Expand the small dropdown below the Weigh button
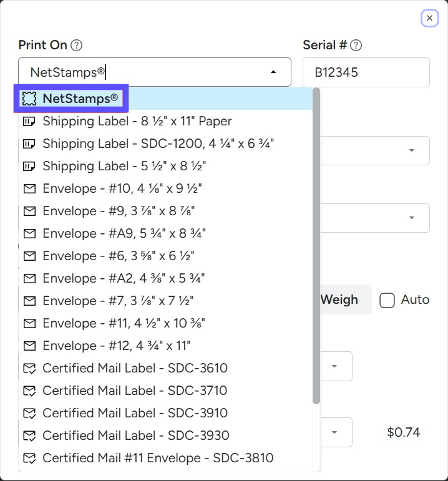 pos(334,366)
